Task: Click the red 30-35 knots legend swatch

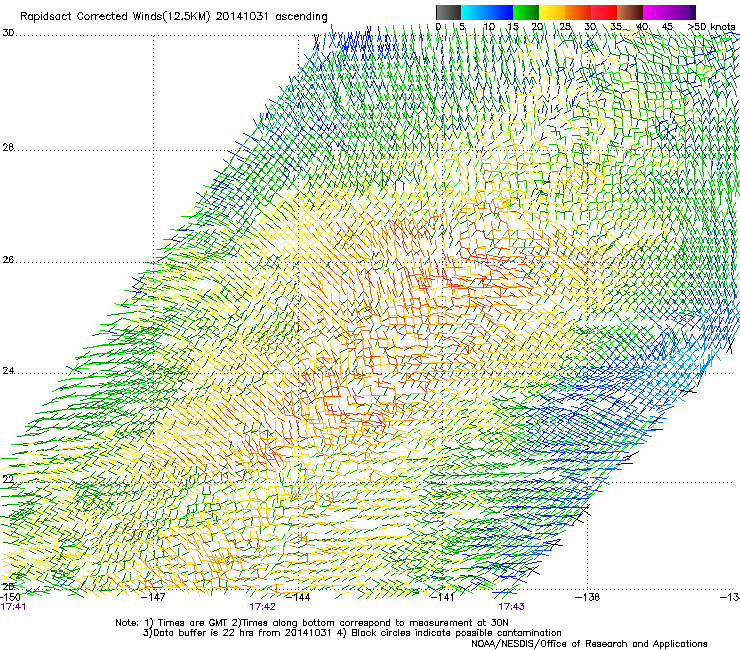Action: 604,12
